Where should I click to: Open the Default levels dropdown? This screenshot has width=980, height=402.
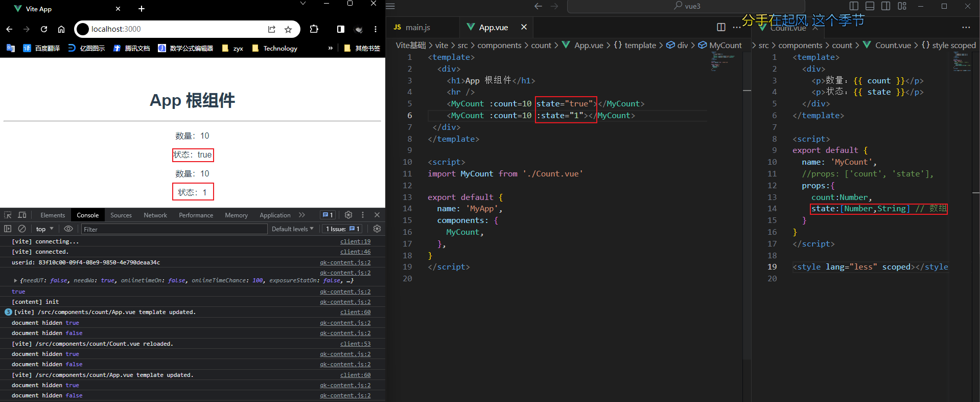point(293,229)
